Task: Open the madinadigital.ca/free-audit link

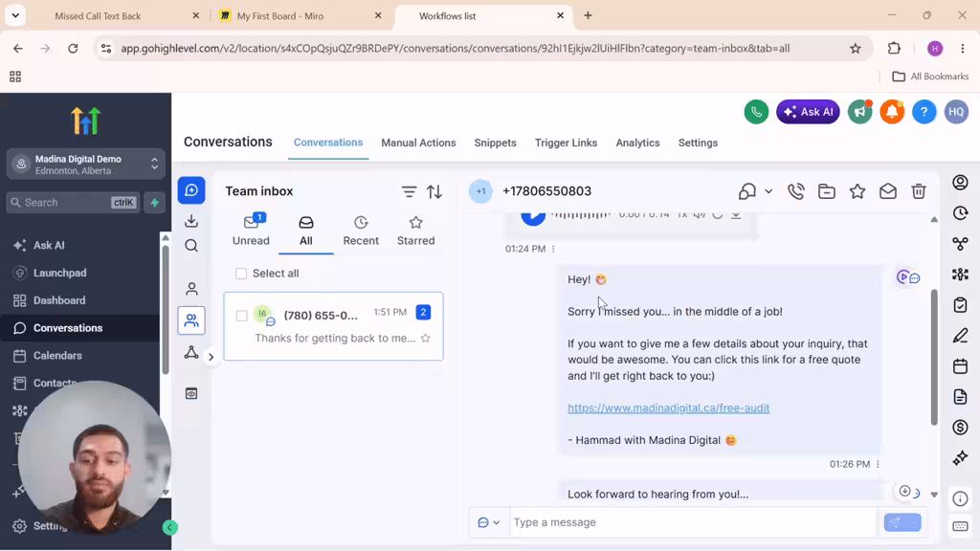Action: [x=668, y=408]
